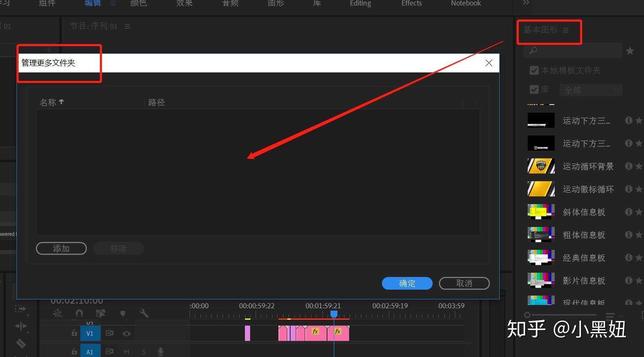Screen dimensions: 644x357
Task: Click the blue playhead on the timeline ruler
Action: [x=334, y=314]
